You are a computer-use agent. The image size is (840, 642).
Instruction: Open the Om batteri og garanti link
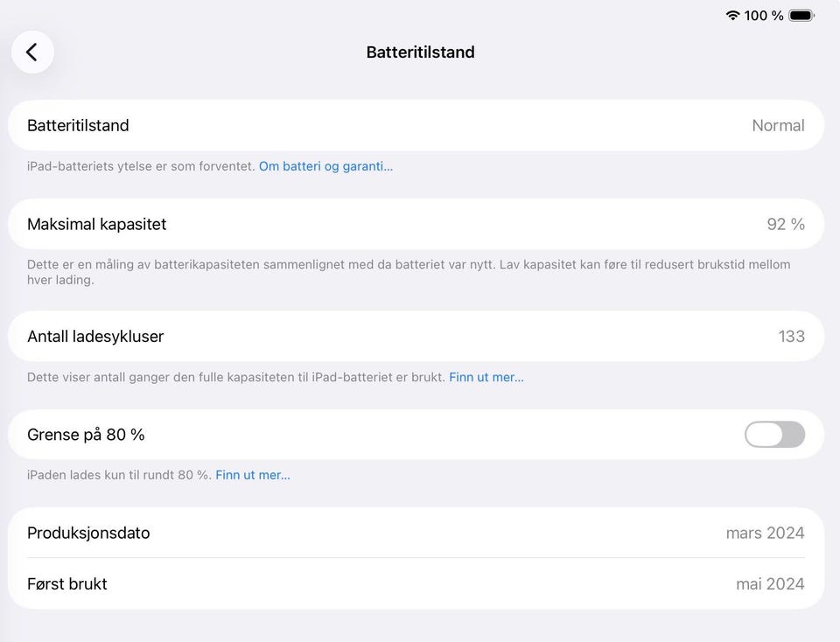325,166
